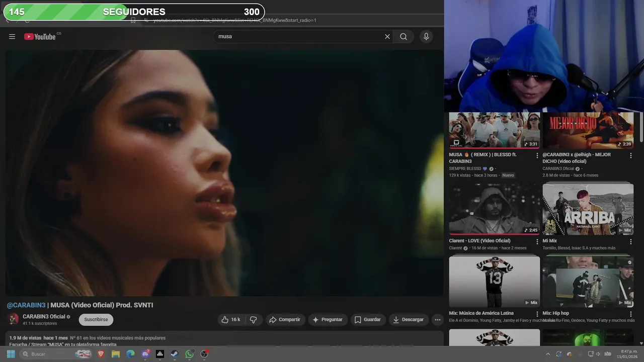
Task: Open Discord from the taskbar
Action: click(145, 354)
